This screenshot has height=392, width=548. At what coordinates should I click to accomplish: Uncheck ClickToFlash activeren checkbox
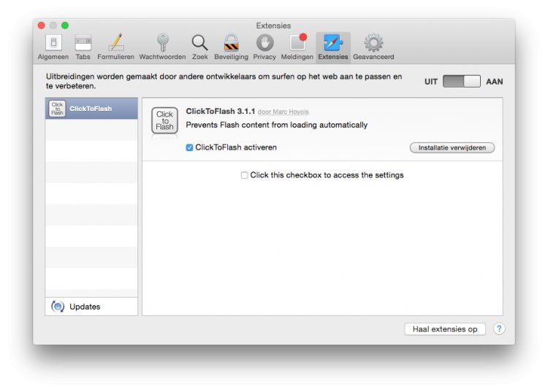tap(189, 147)
